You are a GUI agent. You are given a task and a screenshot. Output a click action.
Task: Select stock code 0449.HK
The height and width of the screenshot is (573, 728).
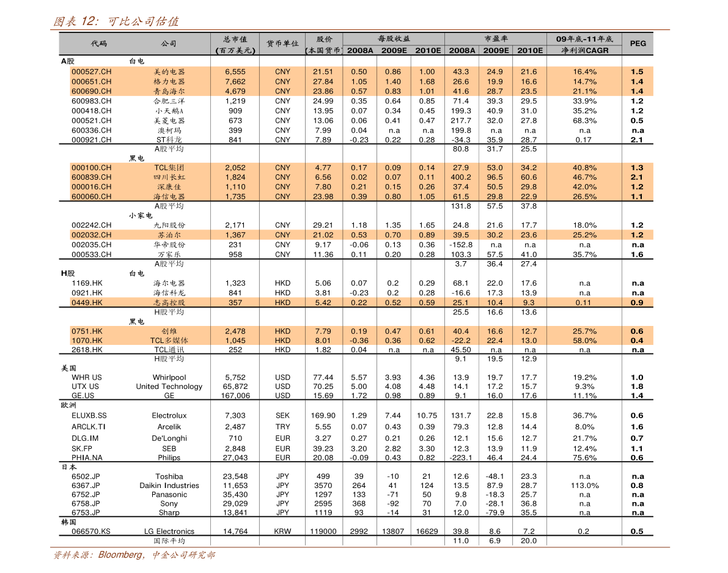[87, 303]
